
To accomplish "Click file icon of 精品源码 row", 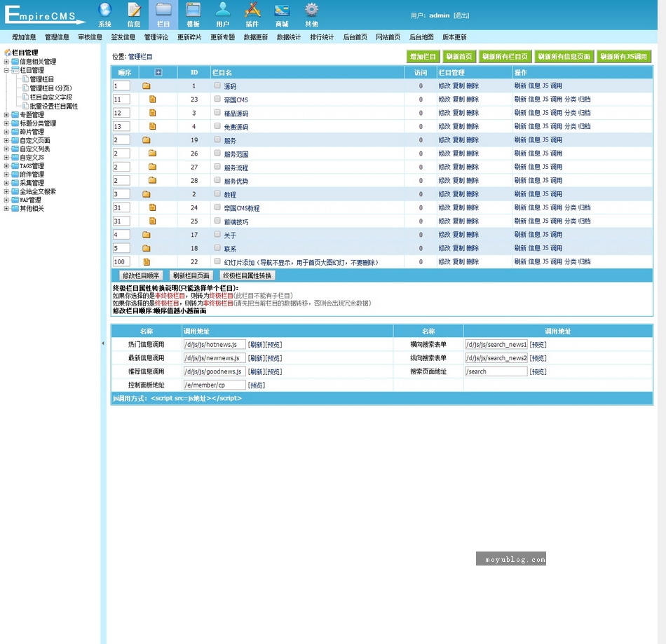I will [x=153, y=113].
